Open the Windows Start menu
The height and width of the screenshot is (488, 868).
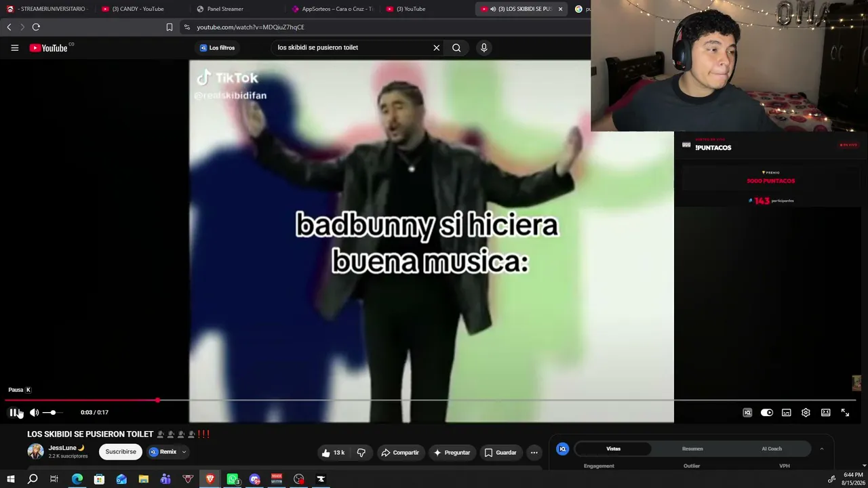(x=11, y=479)
